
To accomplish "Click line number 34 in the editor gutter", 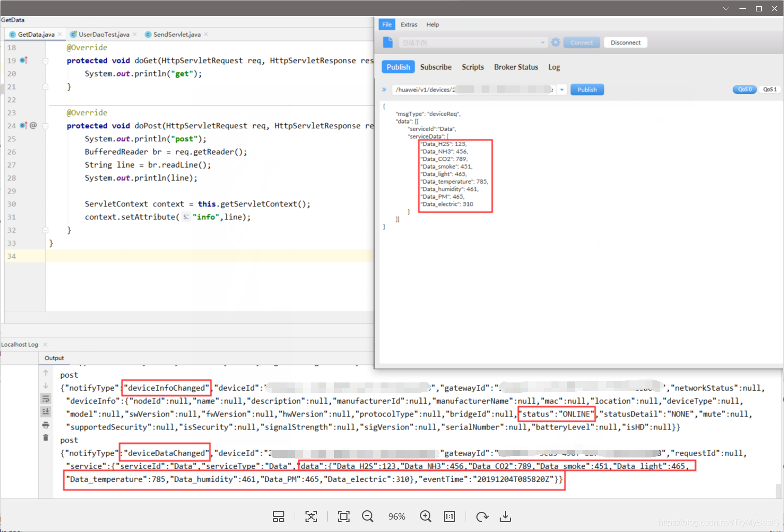I will pos(11,256).
